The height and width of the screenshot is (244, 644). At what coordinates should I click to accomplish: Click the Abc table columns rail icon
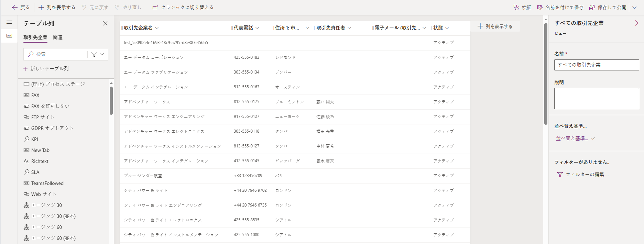click(9, 35)
